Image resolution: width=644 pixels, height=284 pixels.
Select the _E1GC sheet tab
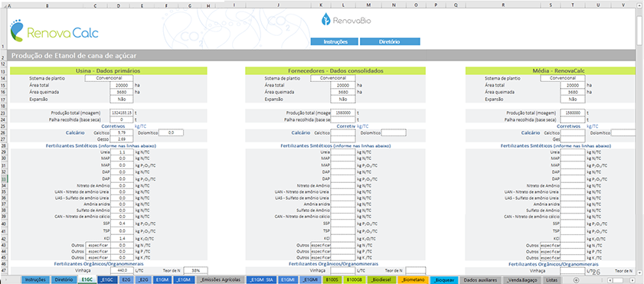[108, 280]
